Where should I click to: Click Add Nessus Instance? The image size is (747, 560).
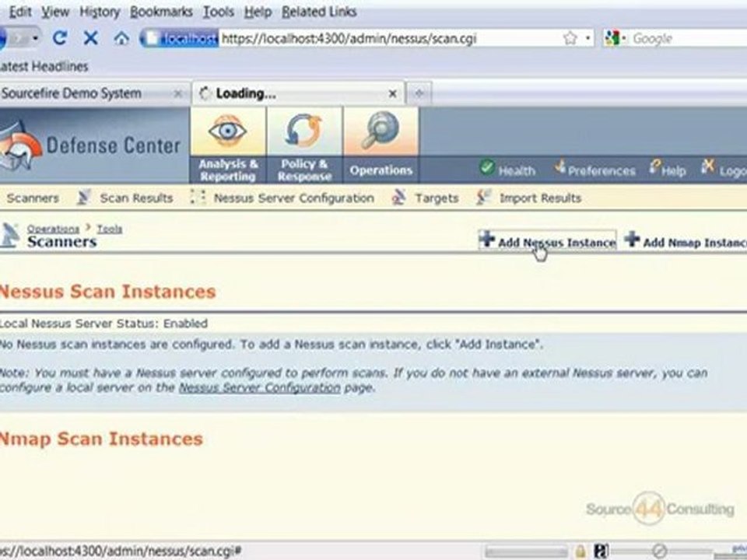[x=547, y=240]
